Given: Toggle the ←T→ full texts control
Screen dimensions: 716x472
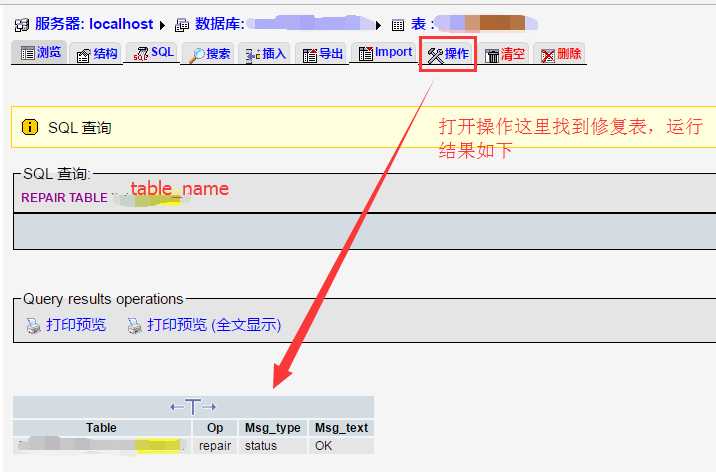Looking at the screenshot, I should [x=193, y=406].
